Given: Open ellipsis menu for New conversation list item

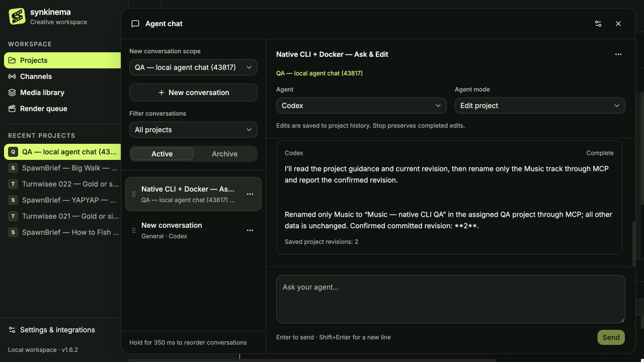Looking at the screenshot, I should [250, 230].
